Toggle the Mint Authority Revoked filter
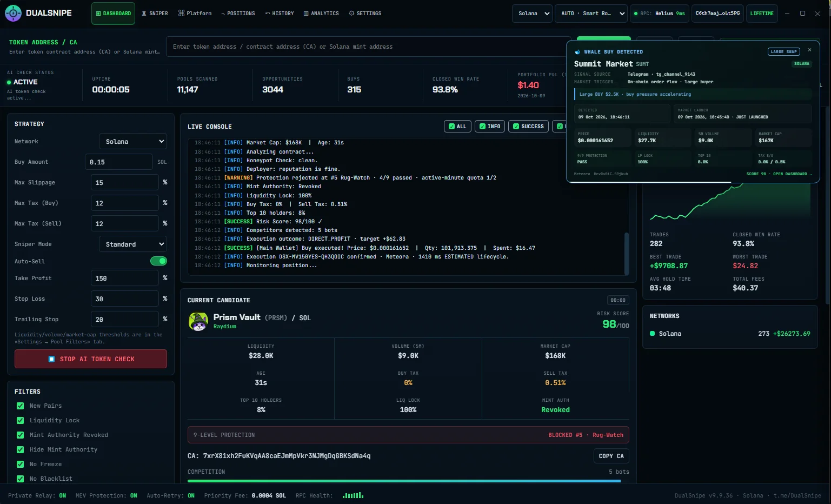Viewport: 831px width, 504px height. pos(21,435)
